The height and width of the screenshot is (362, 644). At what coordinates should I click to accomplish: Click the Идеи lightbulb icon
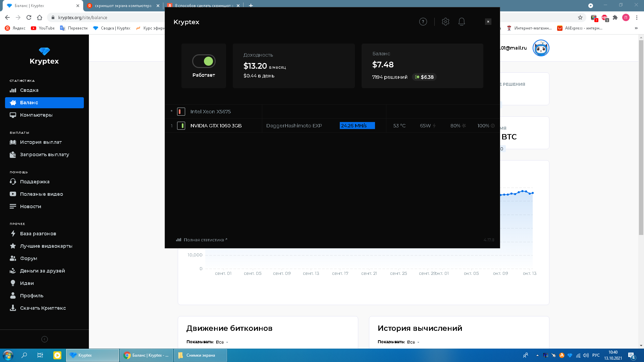pyautogui.click(x=13, y=283)
